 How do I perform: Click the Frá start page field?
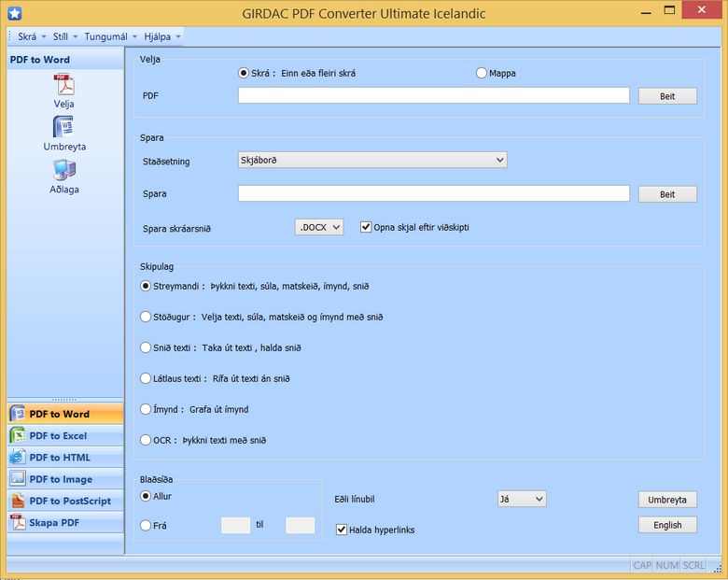pos(235,525)
